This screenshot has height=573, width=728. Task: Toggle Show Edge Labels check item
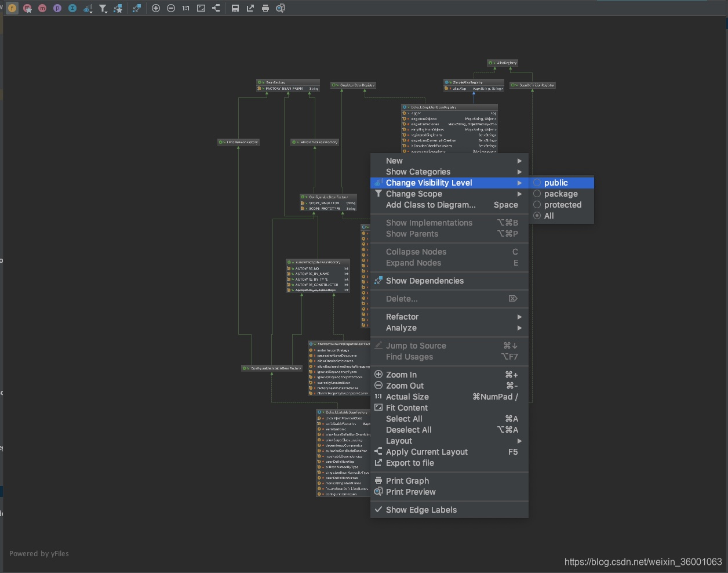(x=449, y=510)
